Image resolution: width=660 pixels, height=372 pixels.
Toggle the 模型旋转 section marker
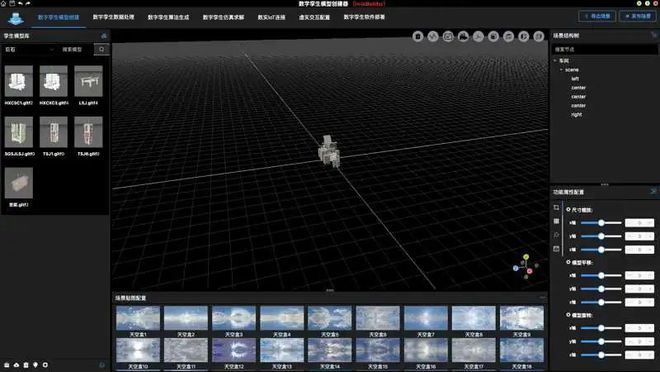tap(568, 314)
